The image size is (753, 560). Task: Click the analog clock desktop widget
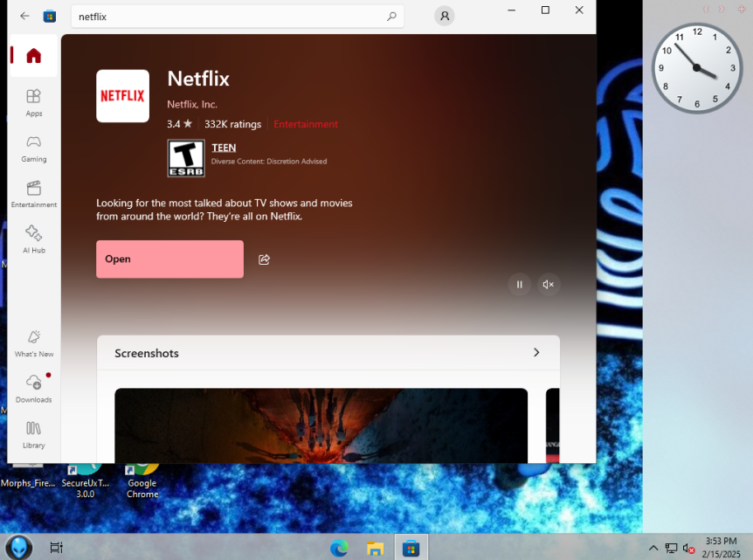697,68
